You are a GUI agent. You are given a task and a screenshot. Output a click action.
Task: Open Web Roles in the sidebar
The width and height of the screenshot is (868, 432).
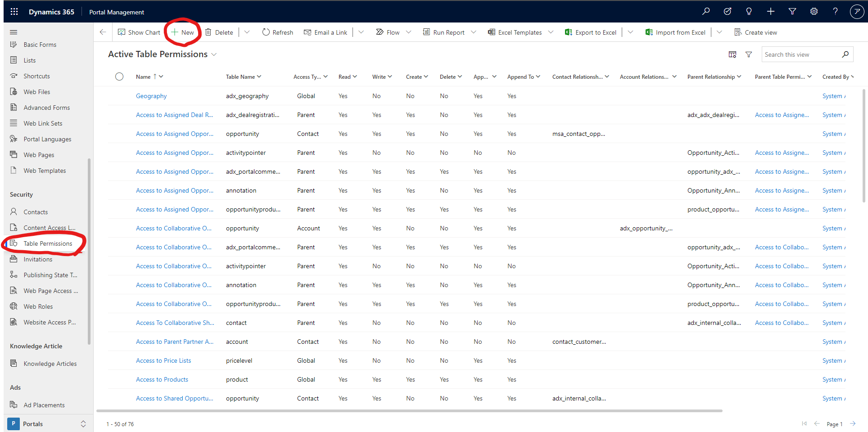[38, 306]
